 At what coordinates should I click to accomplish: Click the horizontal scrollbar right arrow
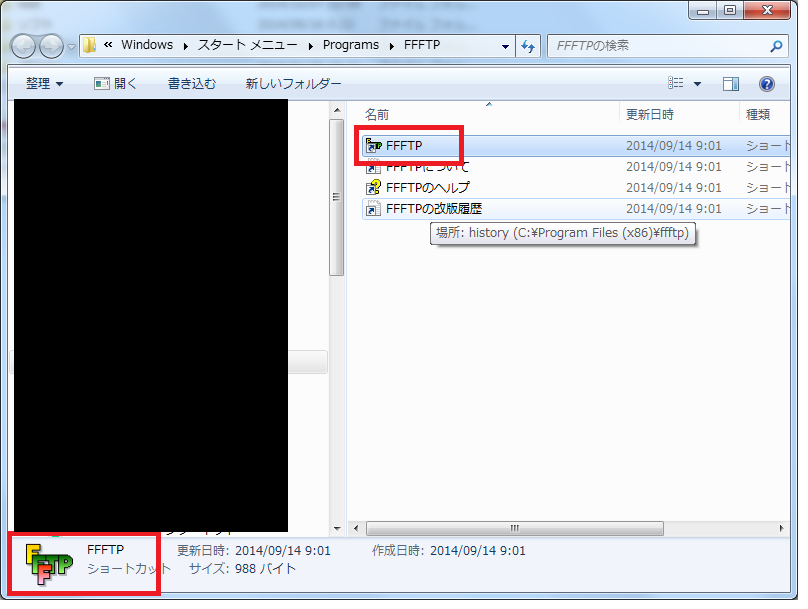click(782, 529)
